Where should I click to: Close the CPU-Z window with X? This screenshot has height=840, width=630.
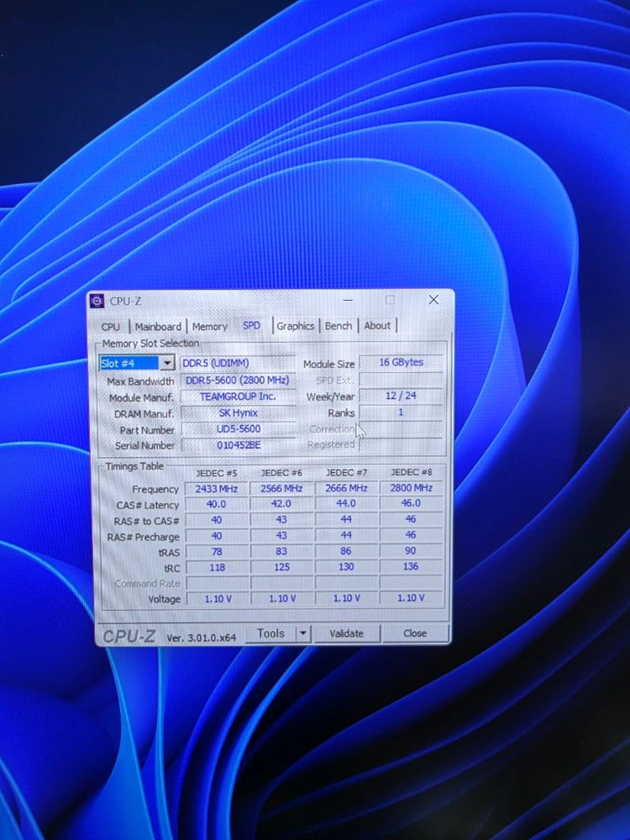pos(434,300)
